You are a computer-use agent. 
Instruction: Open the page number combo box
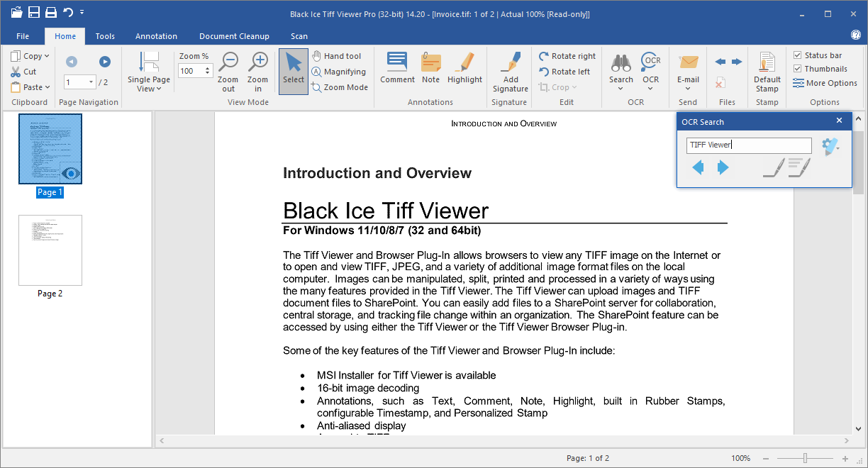coord(79,82)
